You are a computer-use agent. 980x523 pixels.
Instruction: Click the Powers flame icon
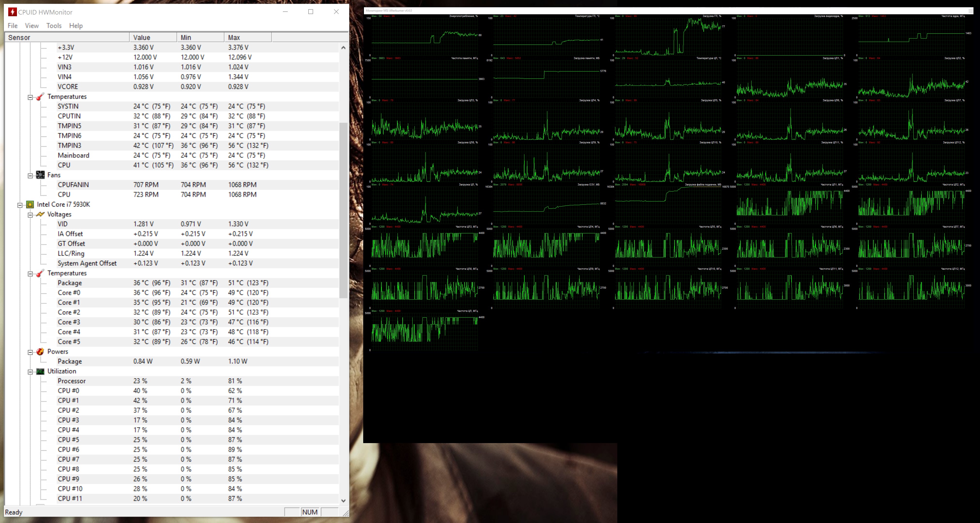(x=40, y=352)
